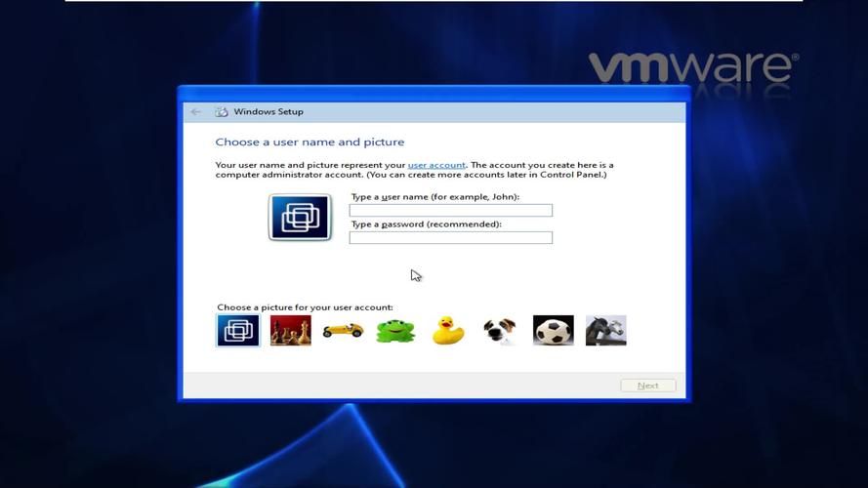
Task: Select the green frog account picture
Action: click(395, 331)
